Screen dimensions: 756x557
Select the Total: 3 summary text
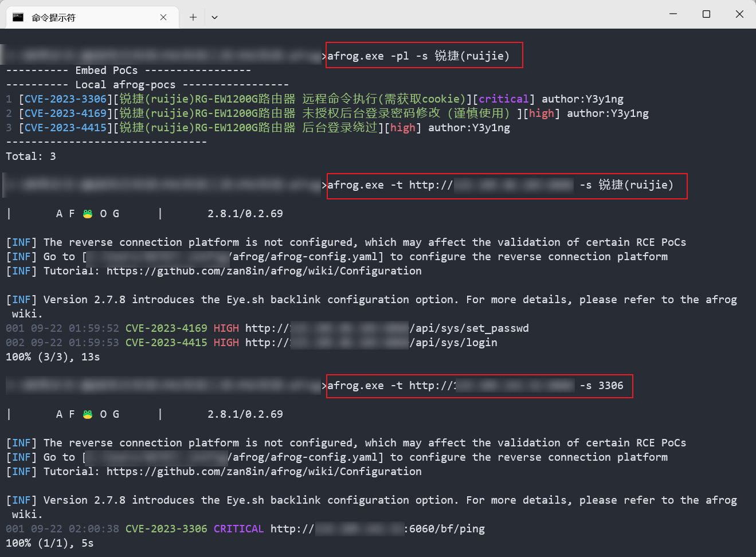pyautogui.click(x=30, y=155)
